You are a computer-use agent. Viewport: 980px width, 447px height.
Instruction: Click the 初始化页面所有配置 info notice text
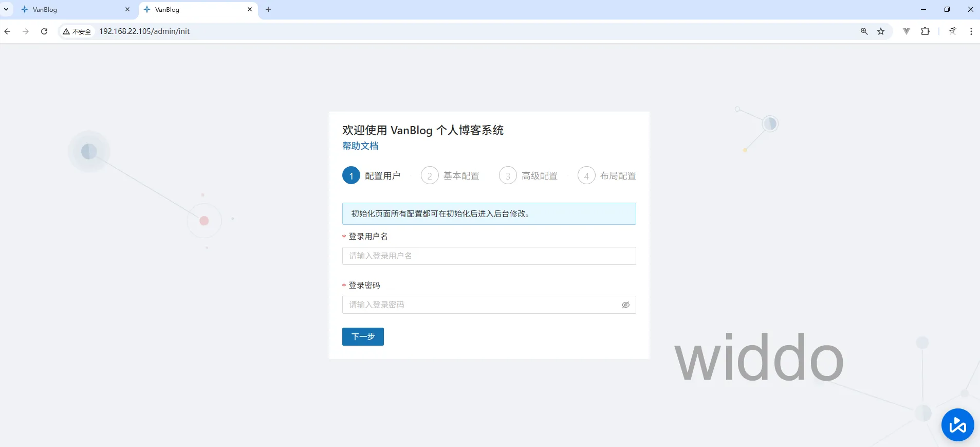440,214
